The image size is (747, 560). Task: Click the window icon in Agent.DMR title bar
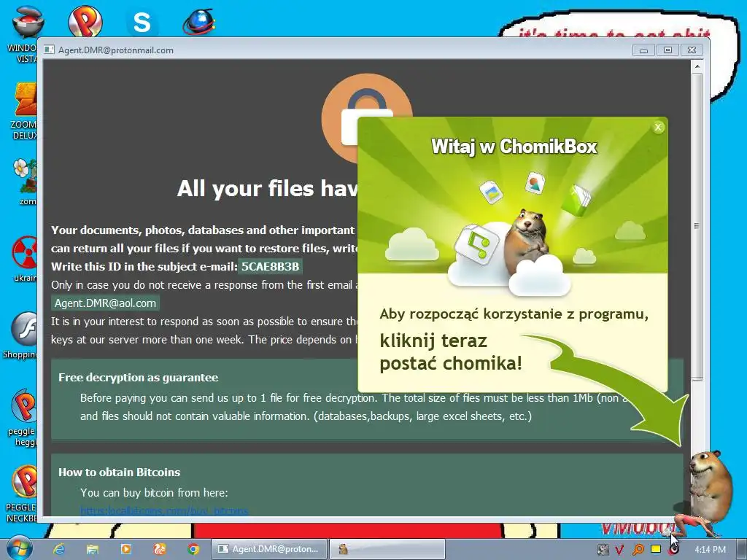coord(49,50)
